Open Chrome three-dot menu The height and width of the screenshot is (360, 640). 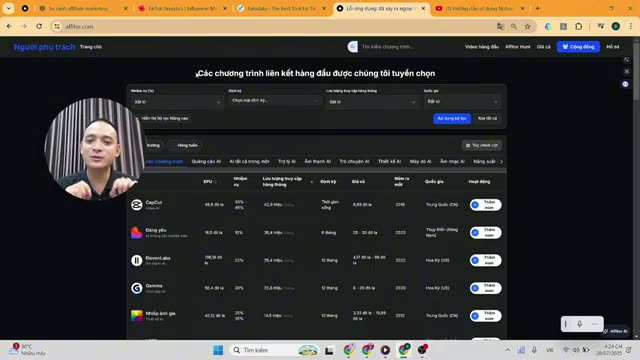631,27
